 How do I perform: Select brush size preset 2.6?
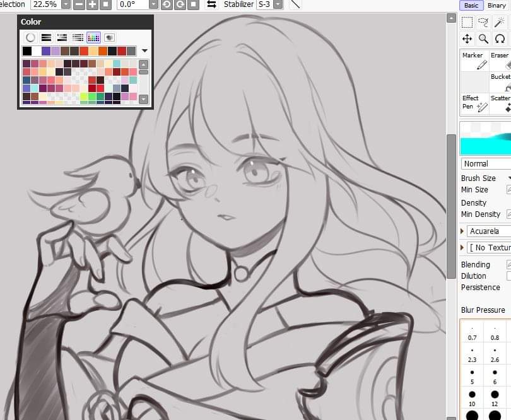495,355
